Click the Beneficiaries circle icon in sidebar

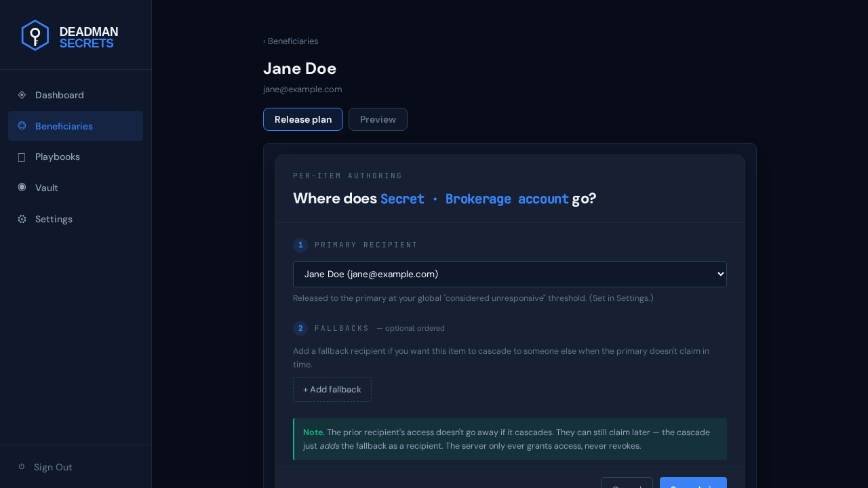click(x=22, y=125)
